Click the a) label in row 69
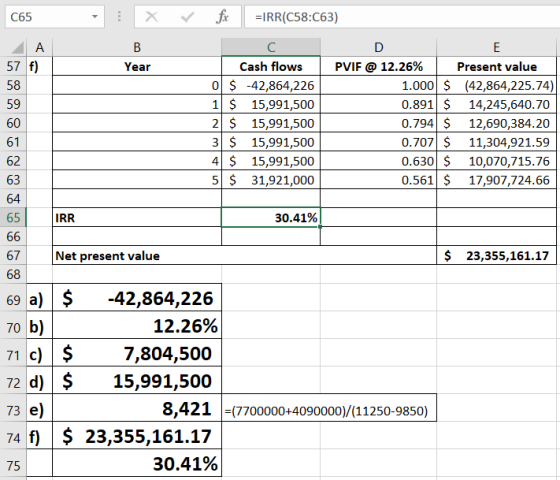 (x=39, y=298)
